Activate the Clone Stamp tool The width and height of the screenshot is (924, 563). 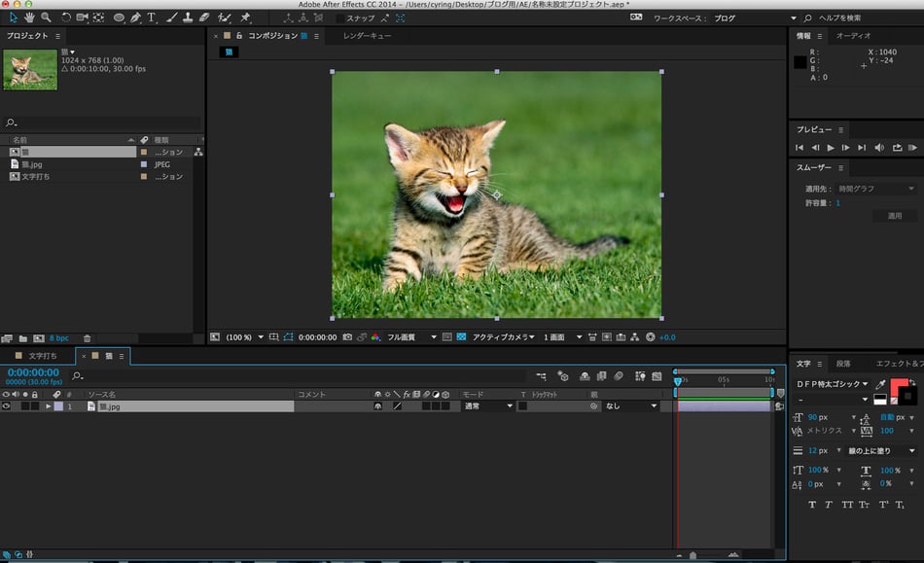point(188,18)
